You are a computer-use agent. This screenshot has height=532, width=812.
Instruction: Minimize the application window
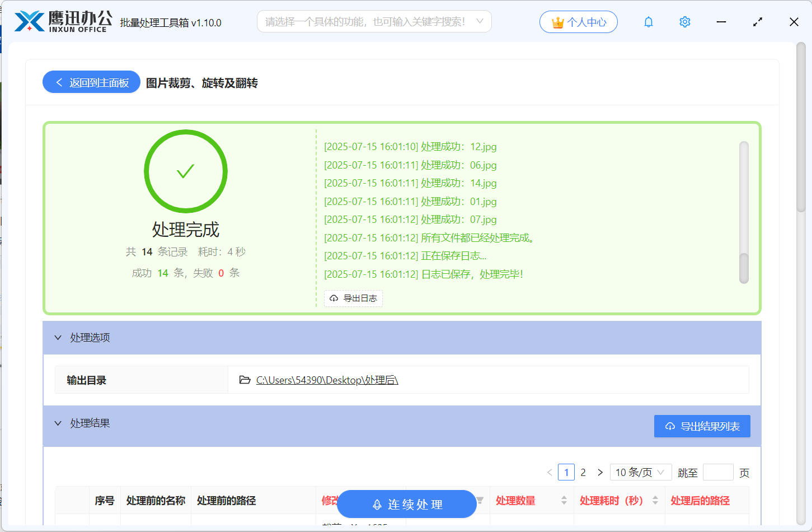pos(721,22)
